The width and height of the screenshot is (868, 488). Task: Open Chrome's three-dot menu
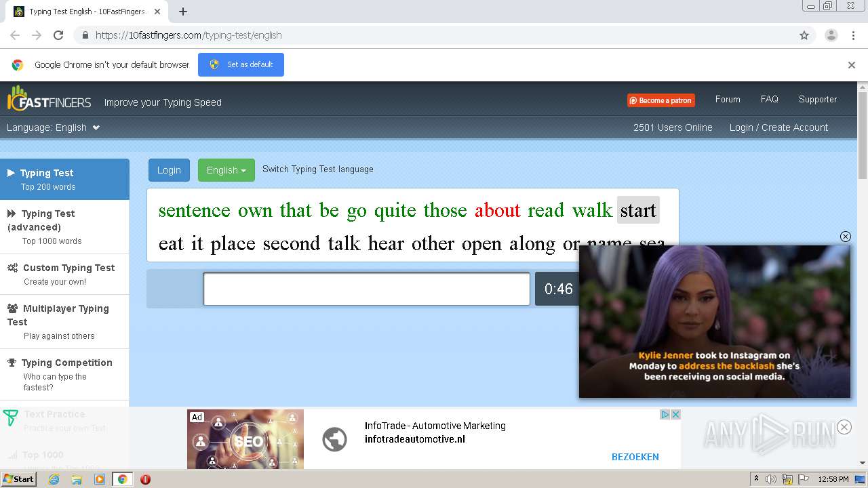(x=854, y=35)
